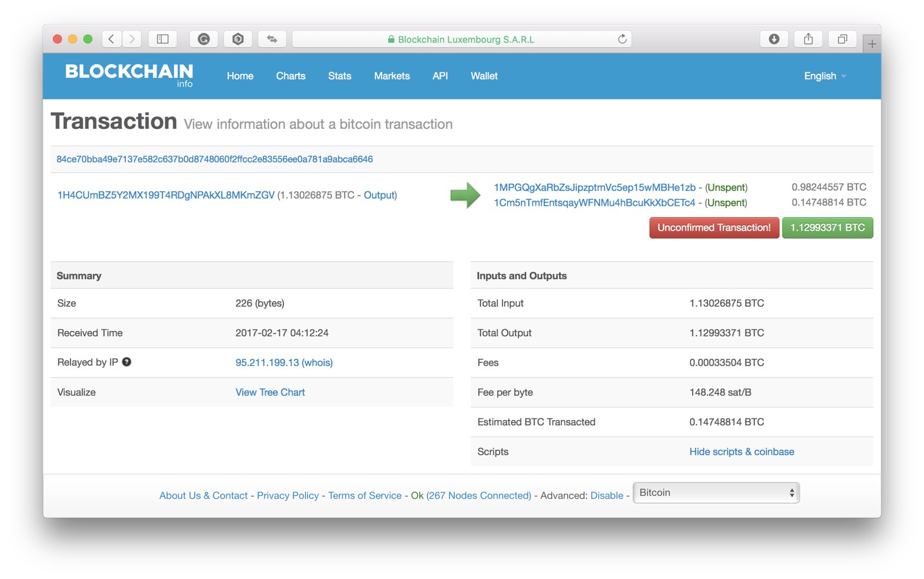The width and height of the screenshot is (924, 579).
Task: Click the Blockchain info logo
Action: (129, 75)
